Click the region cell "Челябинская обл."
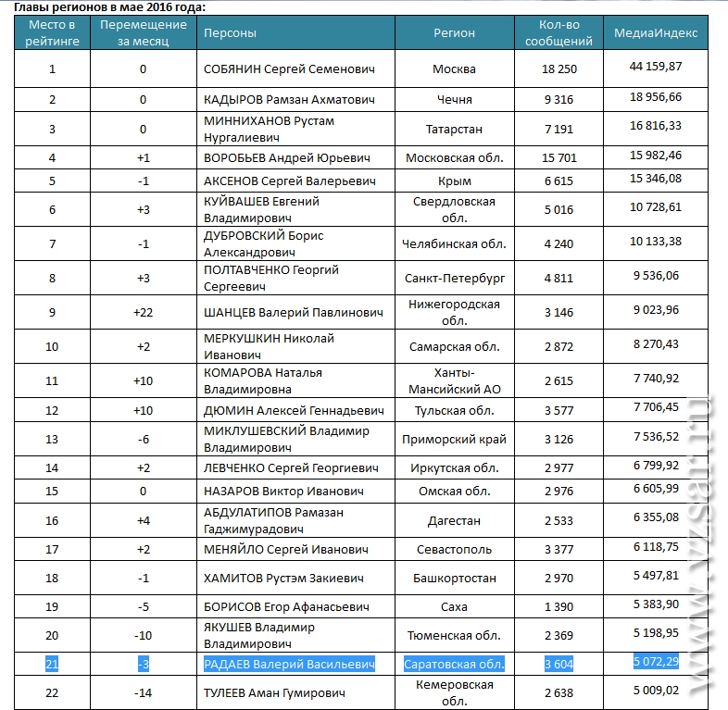 [454, 244]
